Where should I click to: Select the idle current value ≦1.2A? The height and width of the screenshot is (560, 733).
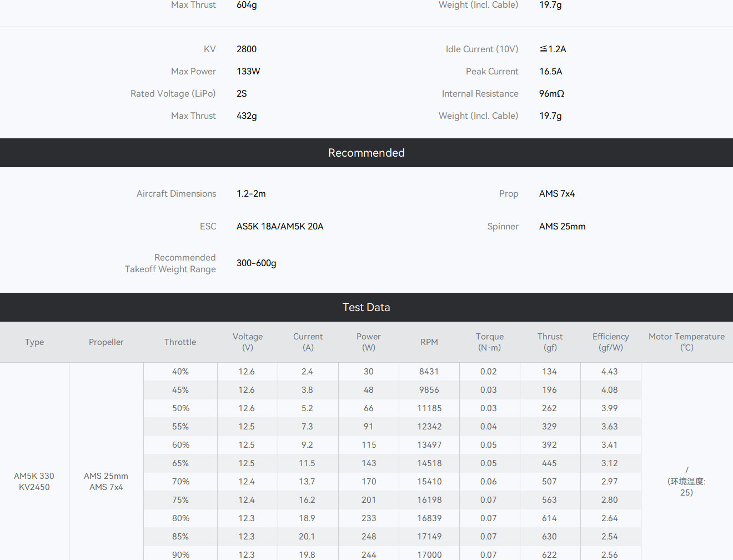coord(553,49)
